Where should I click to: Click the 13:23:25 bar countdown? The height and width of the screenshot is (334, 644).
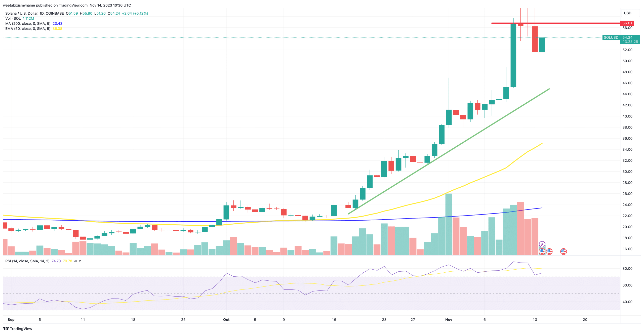pos(630,42)
